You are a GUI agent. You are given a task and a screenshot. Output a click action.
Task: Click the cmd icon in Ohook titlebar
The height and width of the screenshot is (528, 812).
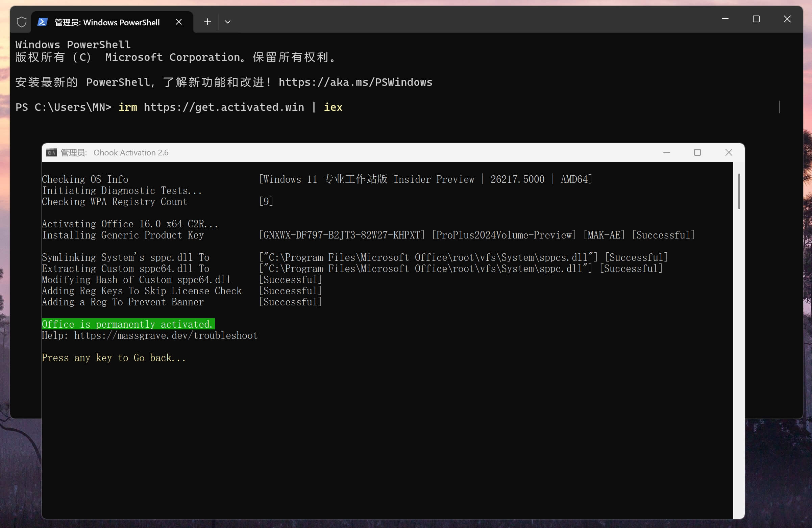tap(51, 152)
